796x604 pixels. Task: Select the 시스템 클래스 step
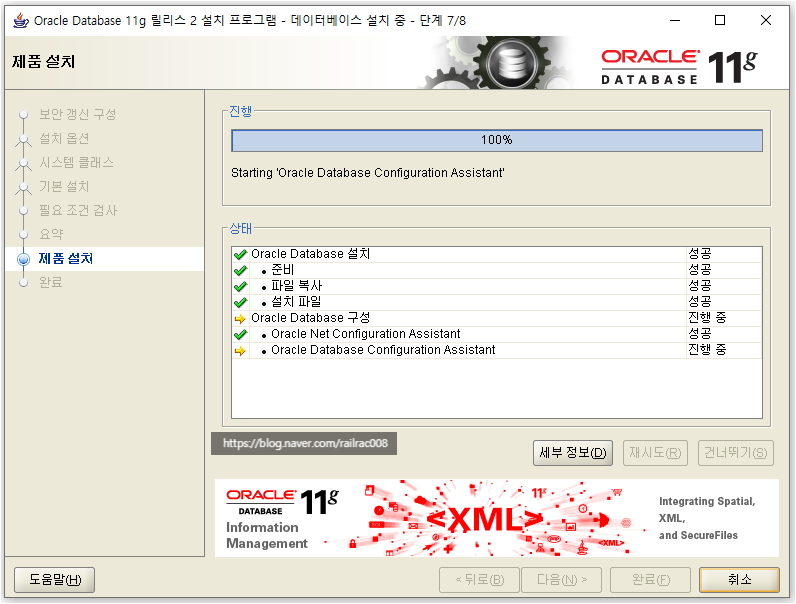(77, 162)
